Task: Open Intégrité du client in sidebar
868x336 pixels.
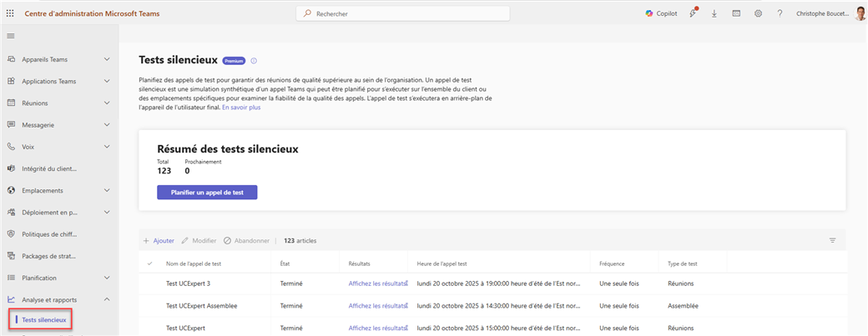Action: pos(49,168)
